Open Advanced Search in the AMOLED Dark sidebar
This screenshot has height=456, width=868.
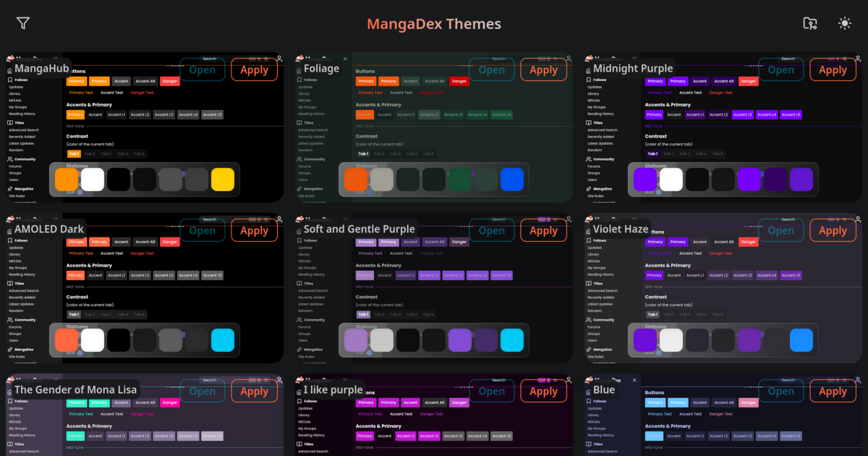pyautogui.click(x=24, y=291)
